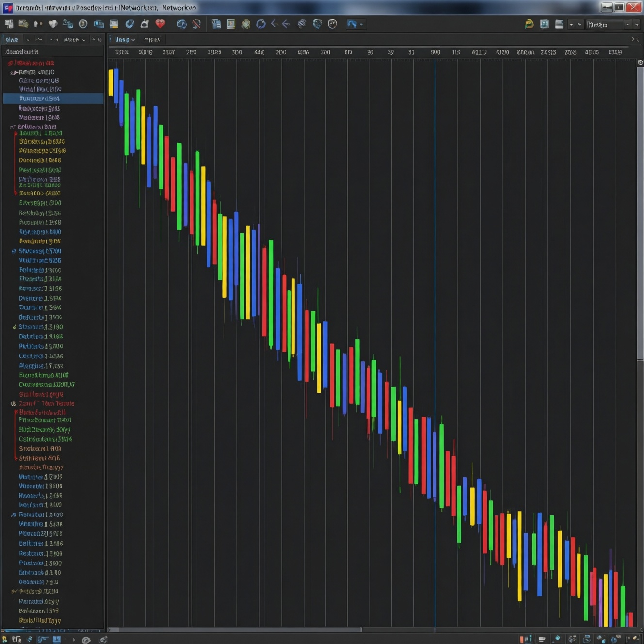Open the rightmost dropdown arrow in the toolbar
The image size is (644, 644).
(x=637, y=24)
